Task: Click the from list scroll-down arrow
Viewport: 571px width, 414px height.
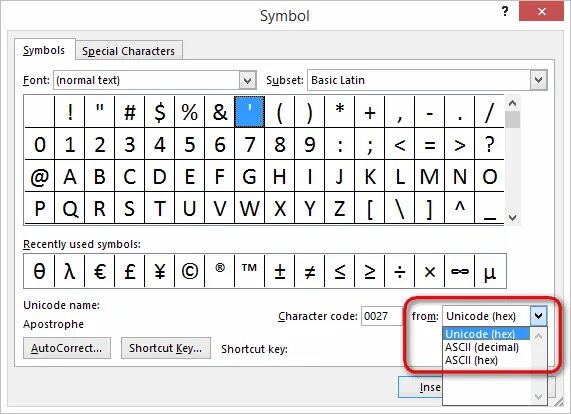Action: 538,396
